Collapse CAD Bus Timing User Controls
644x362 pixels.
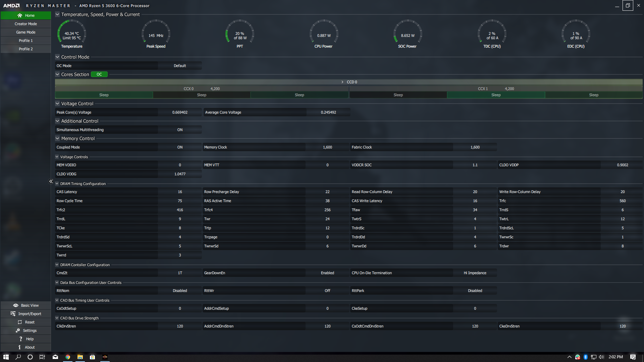[57, 300]
